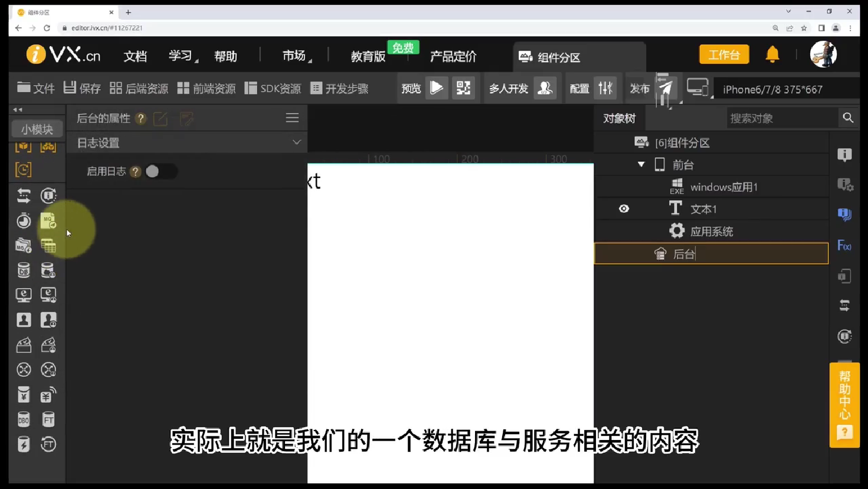Select the stopwatch timer module in left palette
868x489 pixels.
[24, 221]
